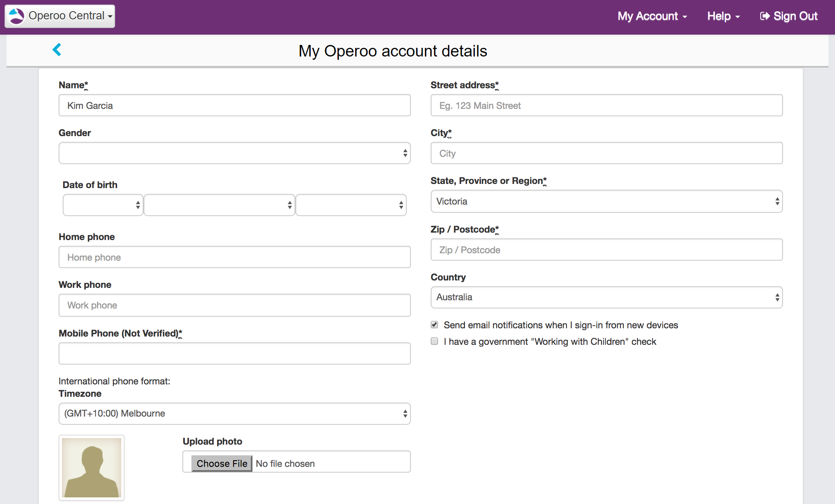This screenshot has width=835, height=504.
Task: Focus the Zip / Postcode field
Action: pos(606,250)
